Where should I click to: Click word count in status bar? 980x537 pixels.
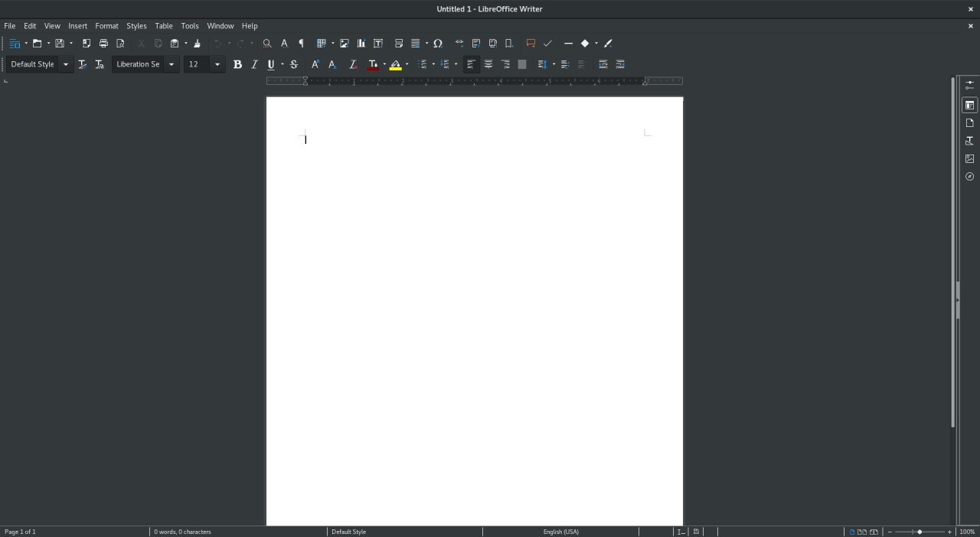coord(182,532)
